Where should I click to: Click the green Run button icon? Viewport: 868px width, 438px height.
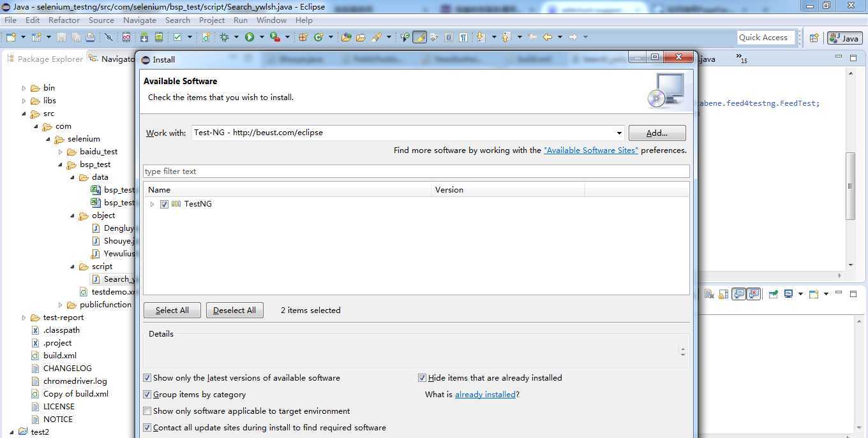250,37
